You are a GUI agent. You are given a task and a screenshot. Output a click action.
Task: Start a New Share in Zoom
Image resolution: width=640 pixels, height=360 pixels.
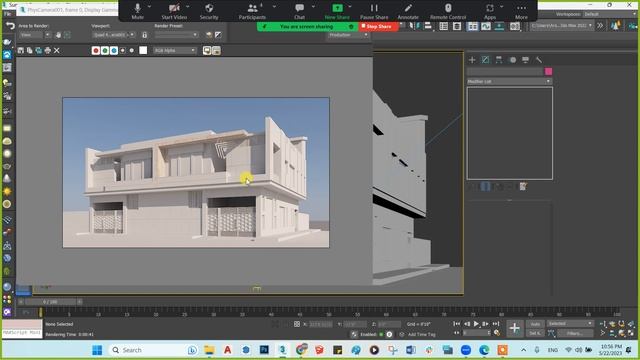337,11
